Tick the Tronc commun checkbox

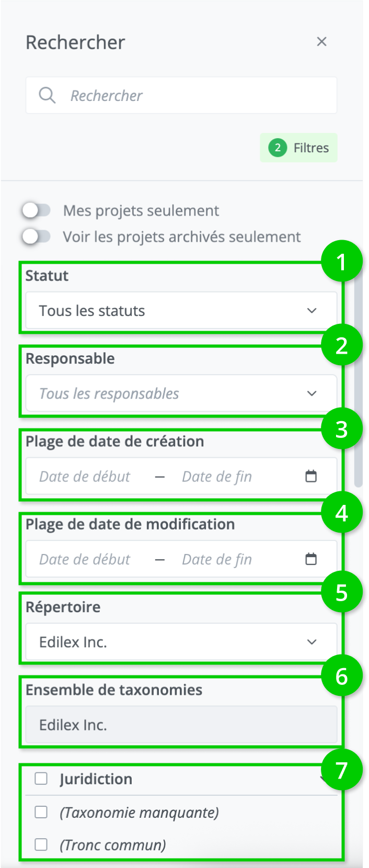[41, 844]
